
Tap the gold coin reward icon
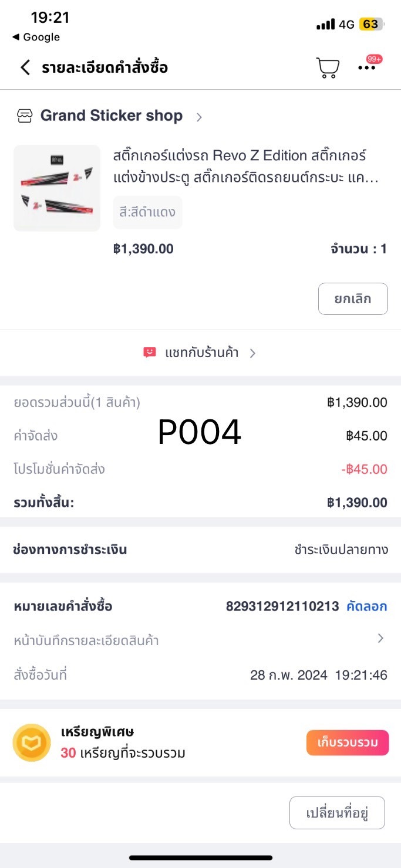click(x=32, y=742)
